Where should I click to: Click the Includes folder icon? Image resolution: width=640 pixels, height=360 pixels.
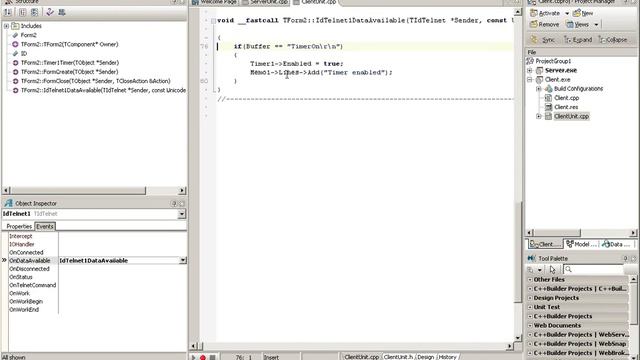16,26
